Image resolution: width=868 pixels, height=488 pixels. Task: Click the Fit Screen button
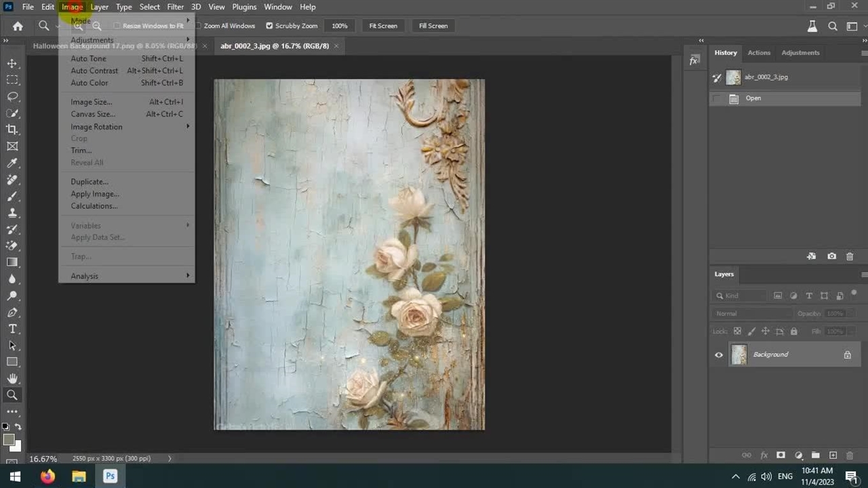point(383,26)
